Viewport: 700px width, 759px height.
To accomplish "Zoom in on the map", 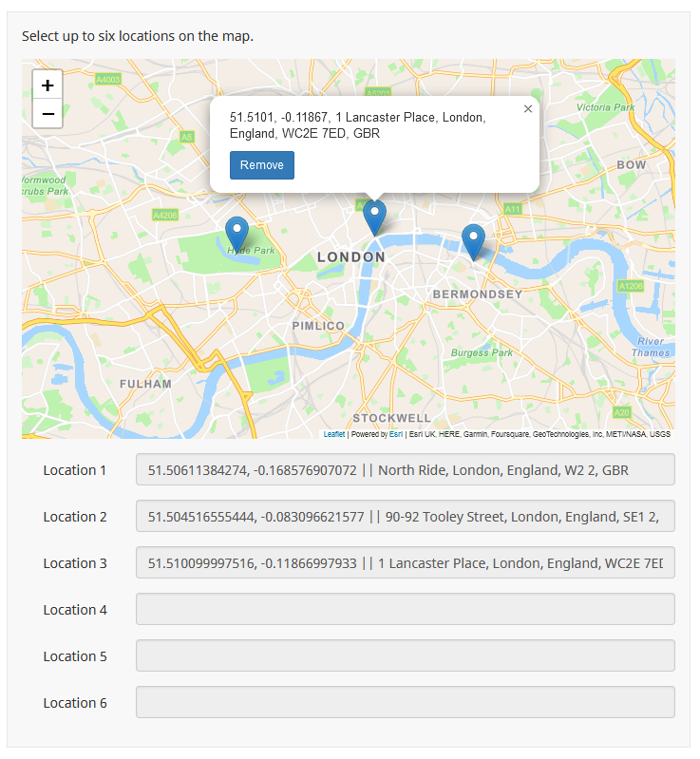I will (47, 85).
